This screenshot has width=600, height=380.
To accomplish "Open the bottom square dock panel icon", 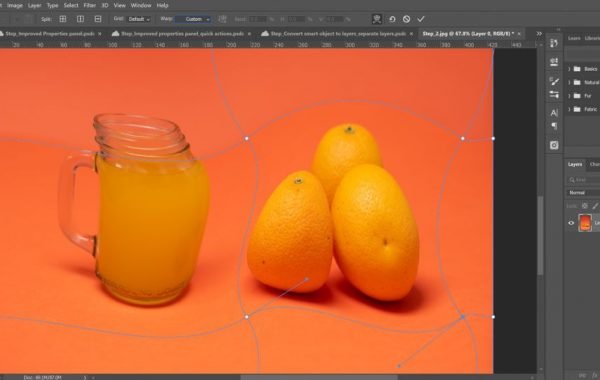I will 554,145.
